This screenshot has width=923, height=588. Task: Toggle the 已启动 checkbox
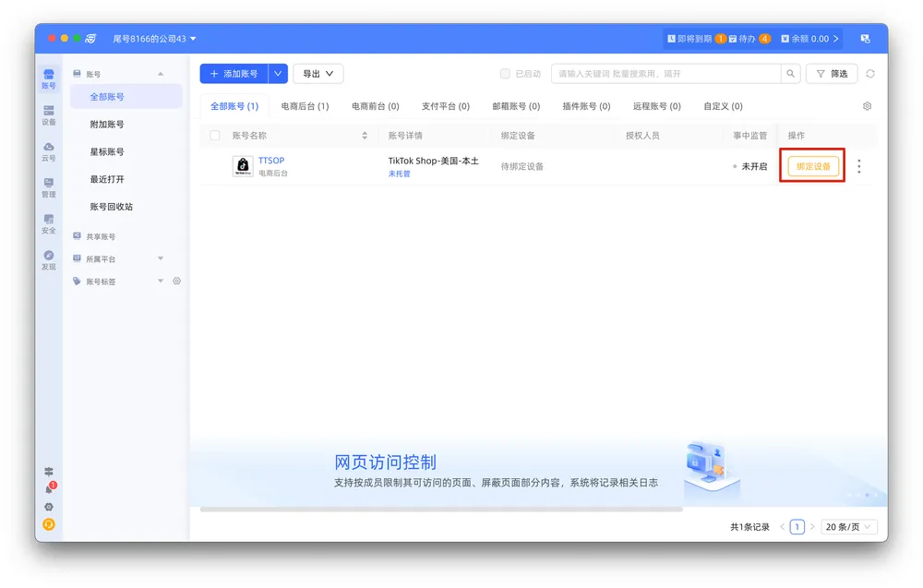pyautogui.click(x=505, y=74)
